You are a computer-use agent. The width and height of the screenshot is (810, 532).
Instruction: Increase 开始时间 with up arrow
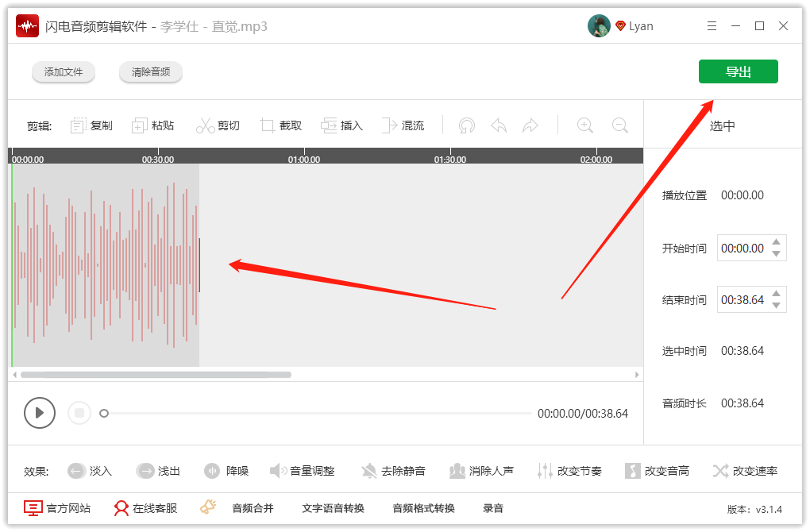pyautogui.click(x=777, y=242)
